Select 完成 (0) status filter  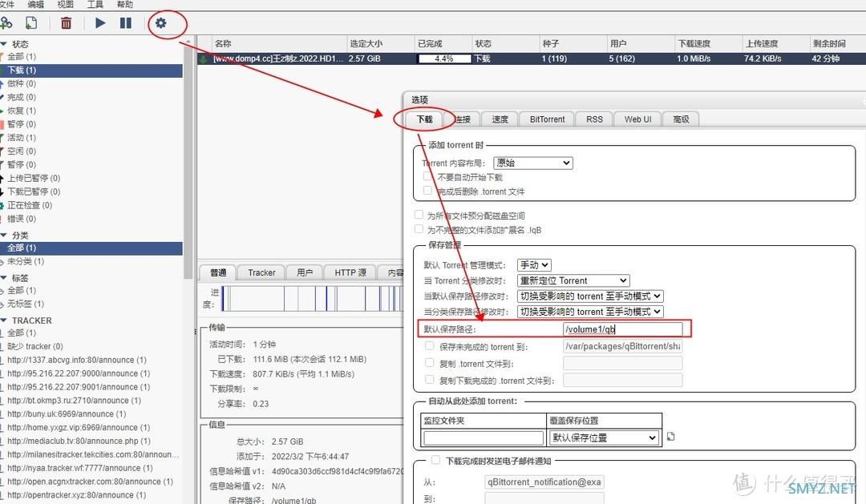(91, 97)
